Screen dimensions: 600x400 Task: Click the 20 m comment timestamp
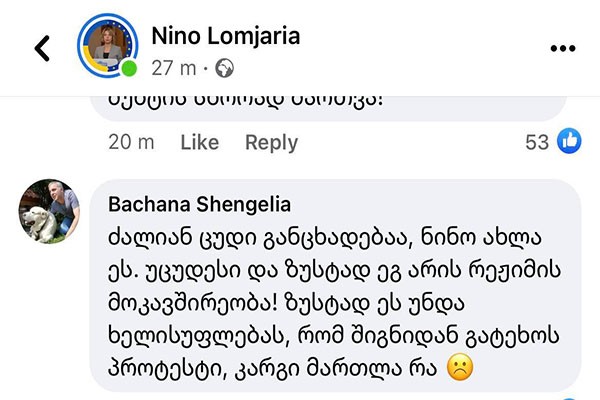point(131,142)
